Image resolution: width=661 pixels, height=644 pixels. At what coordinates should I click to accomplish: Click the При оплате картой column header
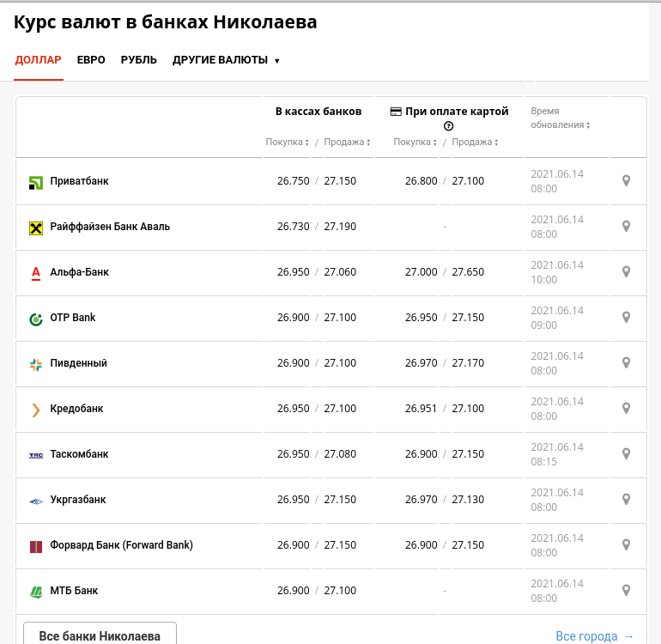[x=457, y=112]
